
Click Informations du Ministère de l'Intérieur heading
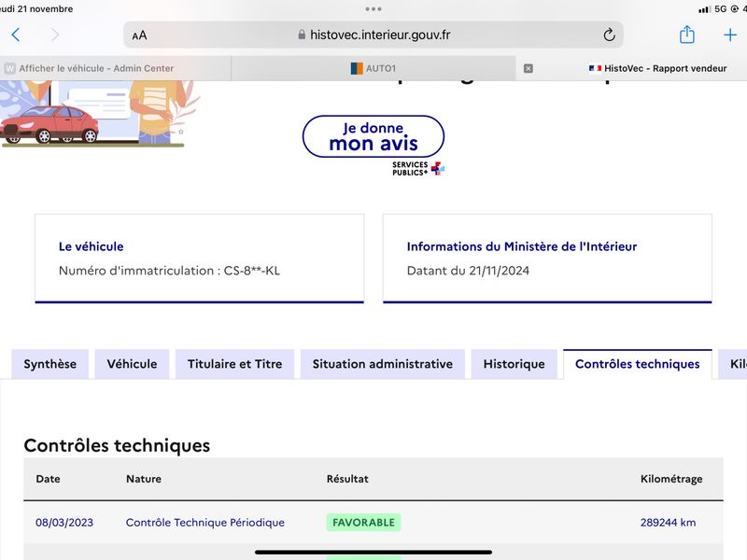(522, 246)
